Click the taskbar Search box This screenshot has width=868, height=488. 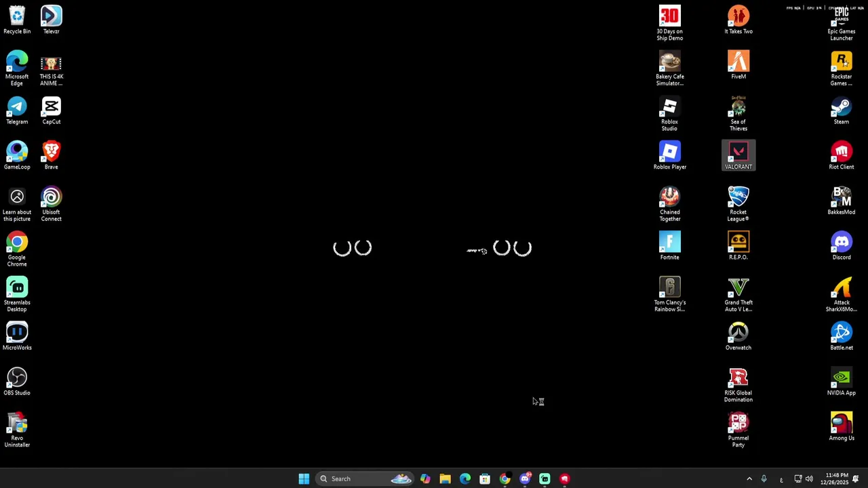[366, 479]
